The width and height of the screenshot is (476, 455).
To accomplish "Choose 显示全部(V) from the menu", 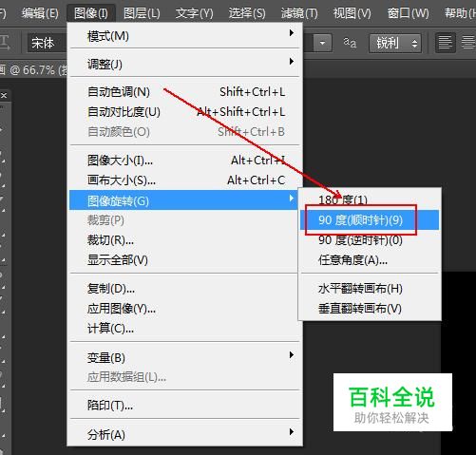I will (x=184, y=260).
